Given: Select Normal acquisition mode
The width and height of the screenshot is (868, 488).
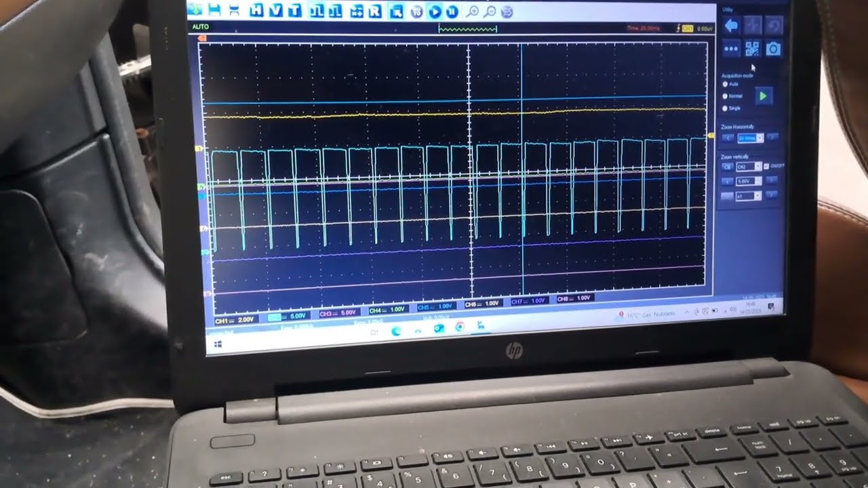Looking at the screenshot, I should click(x=732, y=96).
